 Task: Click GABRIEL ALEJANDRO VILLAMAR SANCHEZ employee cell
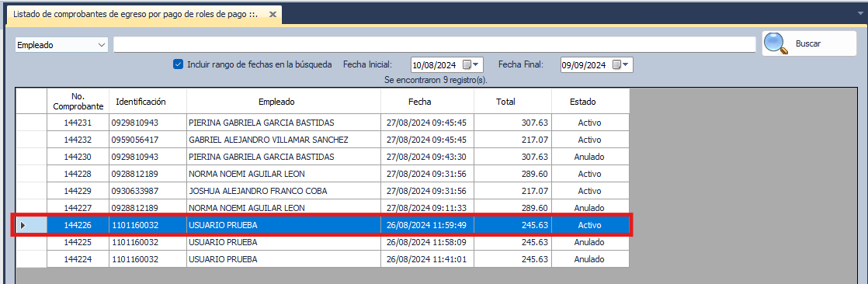tap(283, 140)
